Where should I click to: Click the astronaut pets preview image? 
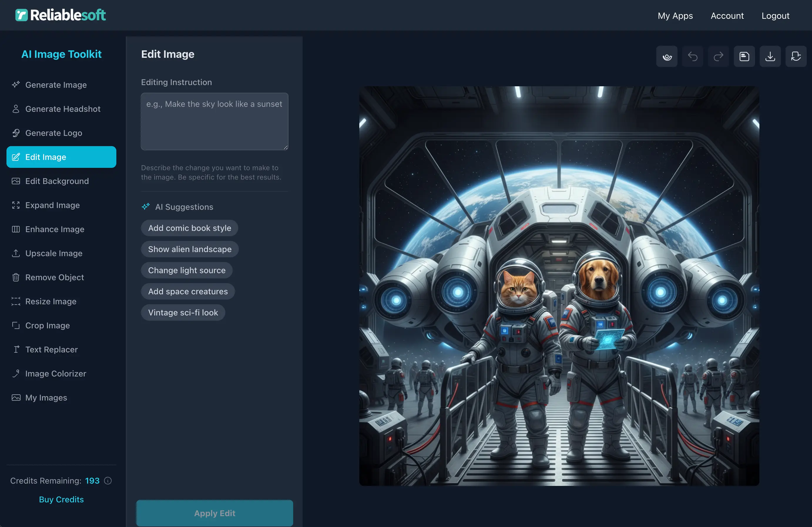(x=559, y=286)
